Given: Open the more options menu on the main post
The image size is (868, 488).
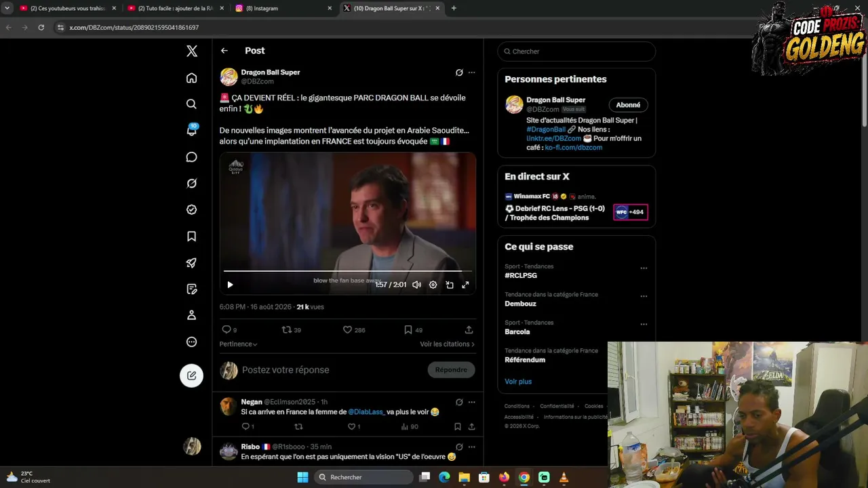Looking at the screenshot, I should (x=472, y=73).
